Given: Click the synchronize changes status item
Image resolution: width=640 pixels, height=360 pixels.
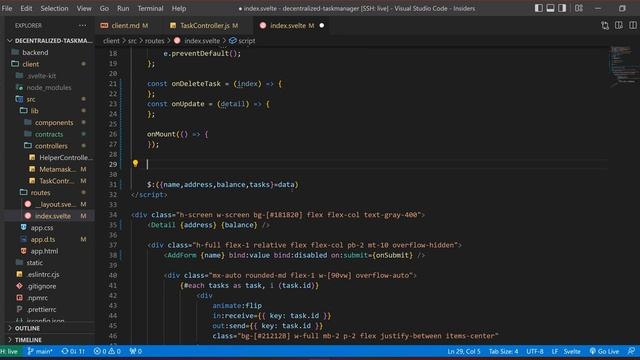Looking at the screenshot, I should pos(73,351).
